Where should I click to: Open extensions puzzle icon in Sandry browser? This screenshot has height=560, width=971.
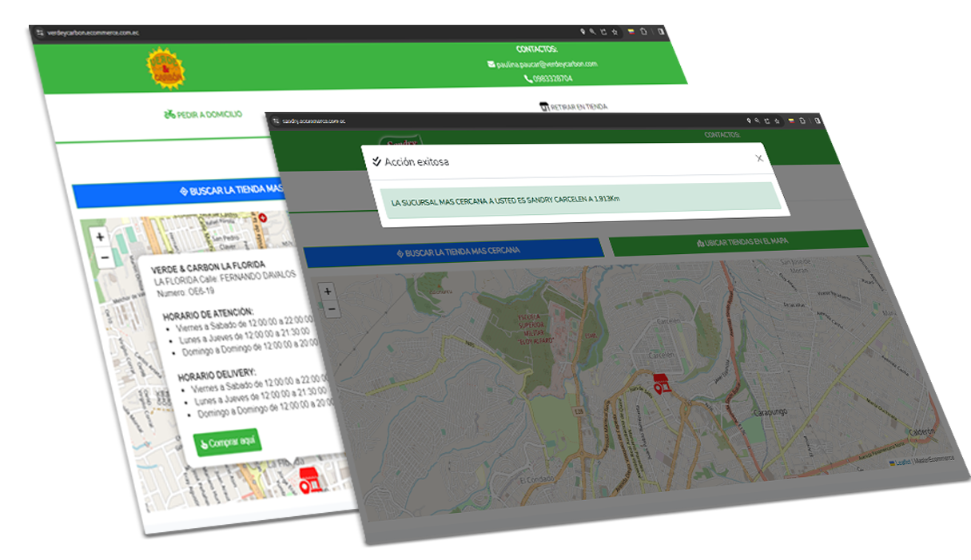pyautogui.click(x=802, y=121)
